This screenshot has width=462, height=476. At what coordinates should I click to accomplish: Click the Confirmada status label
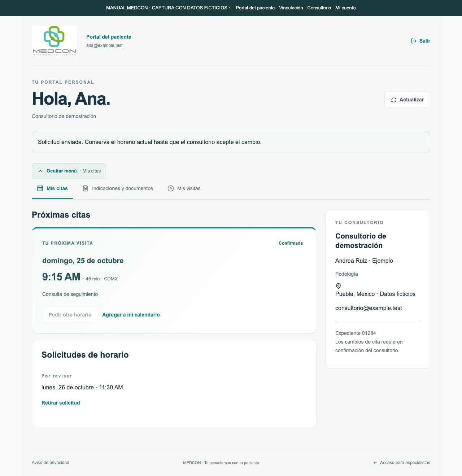point(291,243)
